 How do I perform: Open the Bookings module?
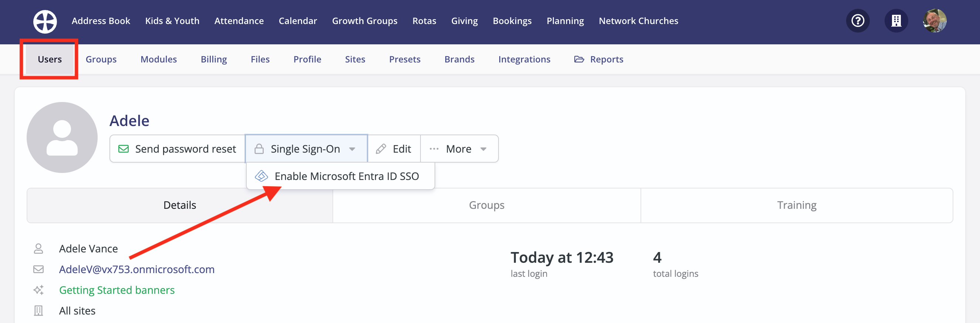click(x=512, y=21)
